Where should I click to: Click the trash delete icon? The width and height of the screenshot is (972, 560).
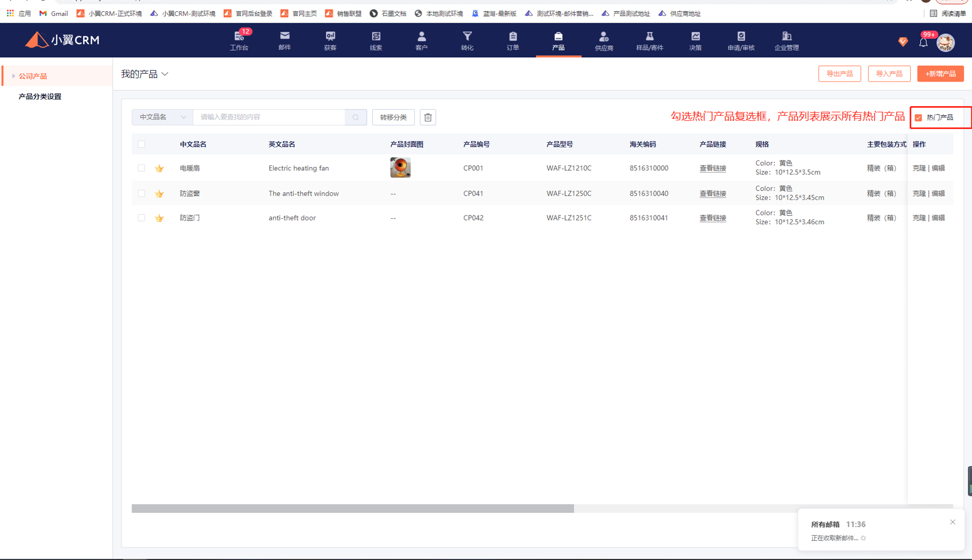pyautogui.click(x=428, y=117)
